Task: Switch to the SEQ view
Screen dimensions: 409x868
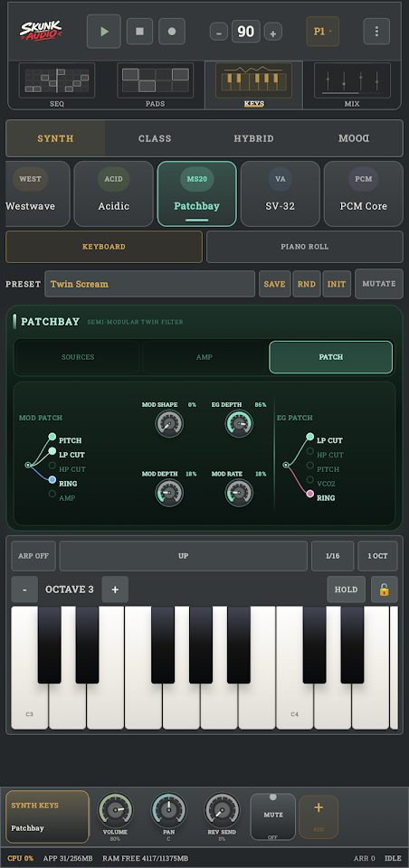Action: [56, 85]
